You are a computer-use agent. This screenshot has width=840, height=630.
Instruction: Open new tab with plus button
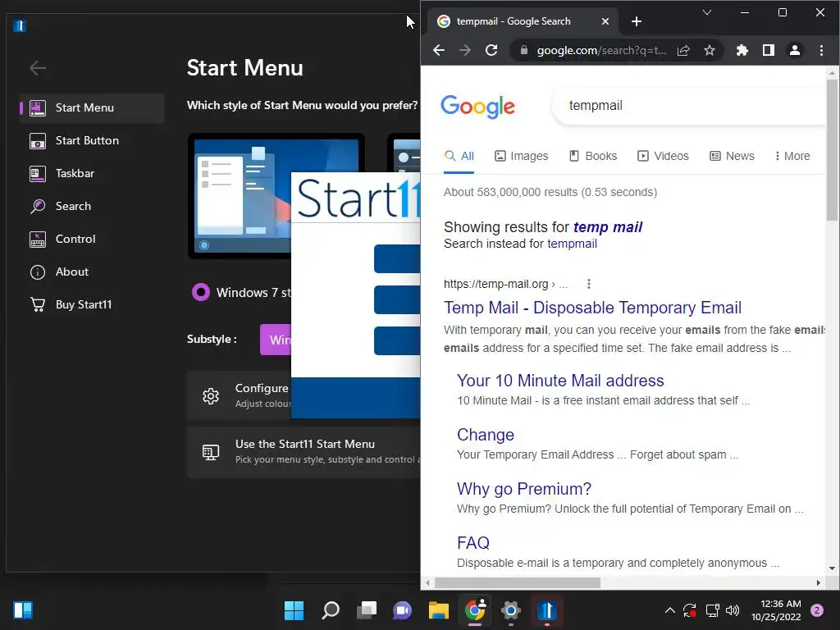click(x=636, y=21)
